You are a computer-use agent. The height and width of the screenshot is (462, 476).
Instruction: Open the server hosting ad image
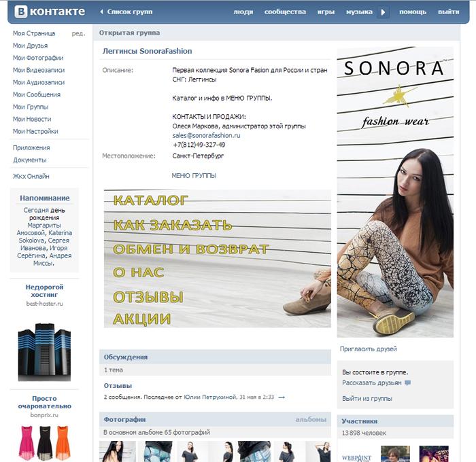(44, 351)
